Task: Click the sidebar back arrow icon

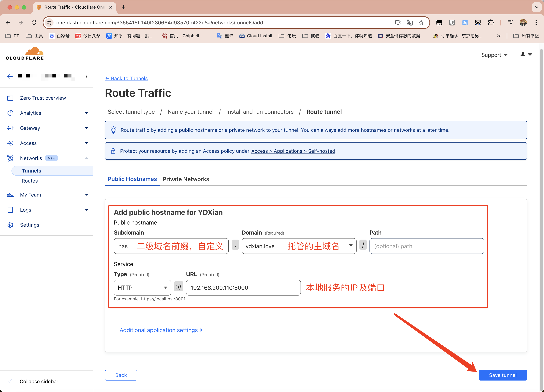Action: pyautogui.click(x=10, y=76)
